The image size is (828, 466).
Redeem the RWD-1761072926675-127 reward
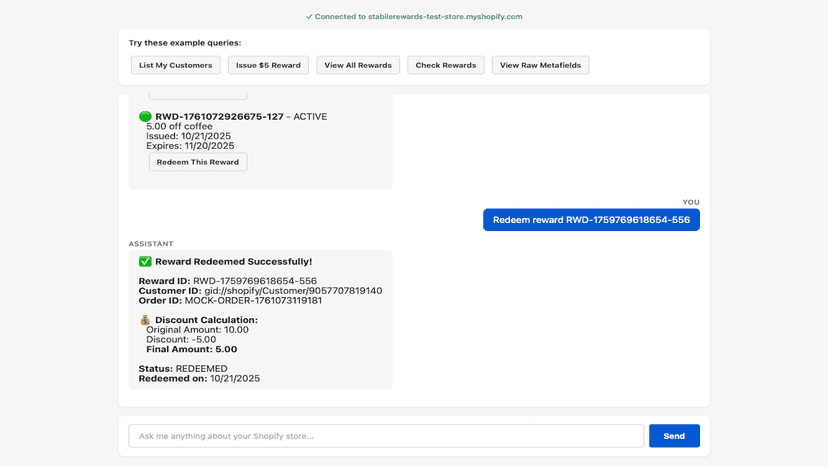coord(197,162)
